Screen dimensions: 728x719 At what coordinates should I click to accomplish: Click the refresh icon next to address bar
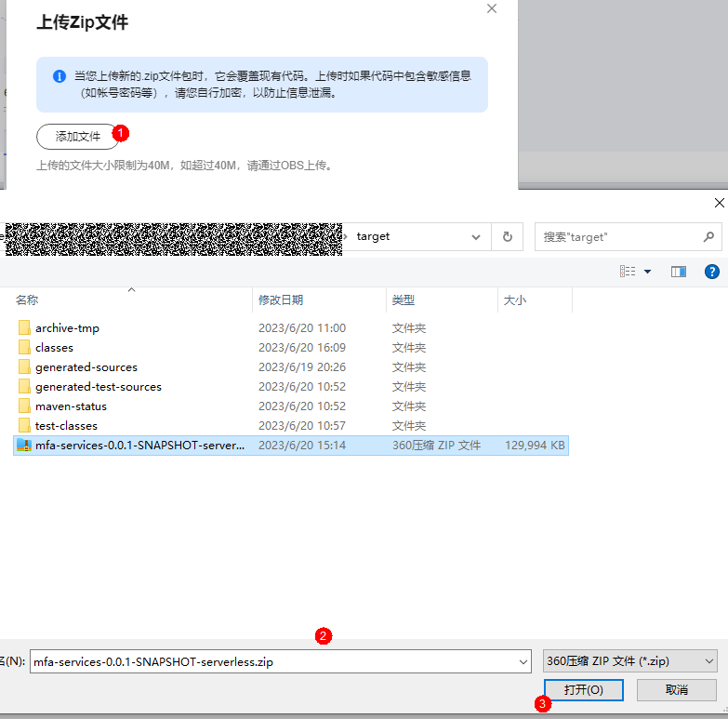(507, 237)
